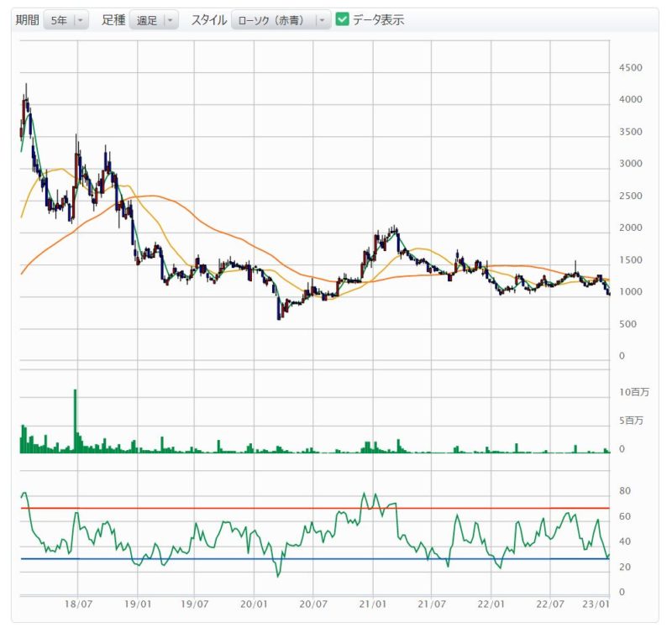This screenshot has width=672, height=633.
Task: Open the 期間 5年 period dropdown
Action: click(66, 20)
